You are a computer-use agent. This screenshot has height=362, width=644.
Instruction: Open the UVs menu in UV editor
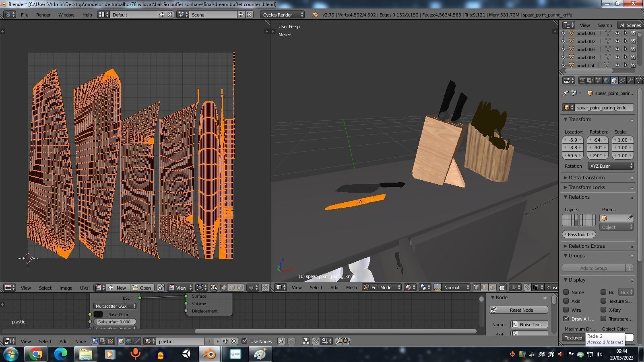coord(84,288)
